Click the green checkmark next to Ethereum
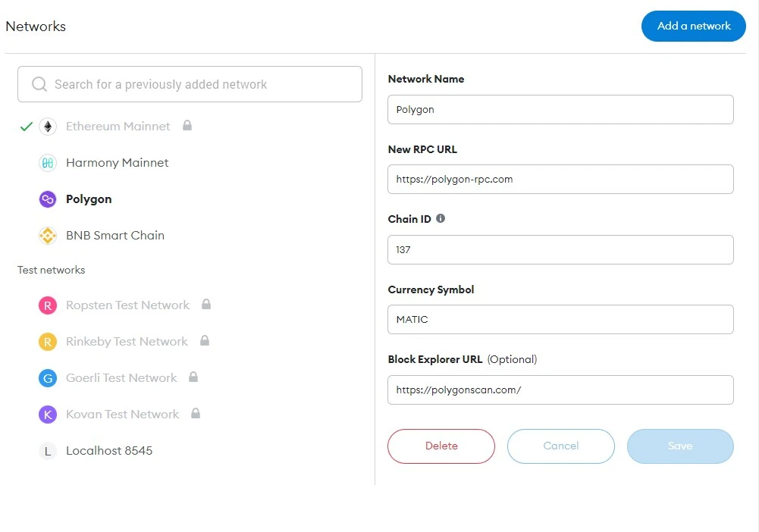The width and height of the screenshot is (759, 532). pos(26,127)
